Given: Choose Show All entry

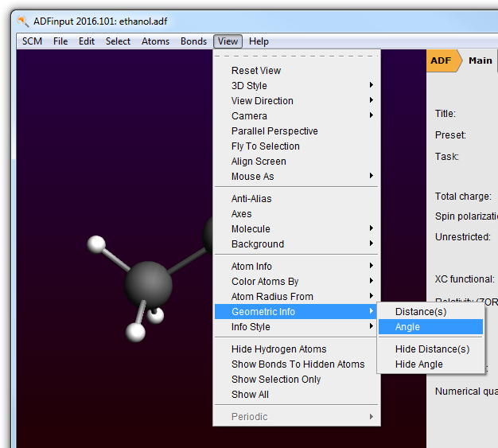Looking at the screenshot, I should (x=296, y=395).
